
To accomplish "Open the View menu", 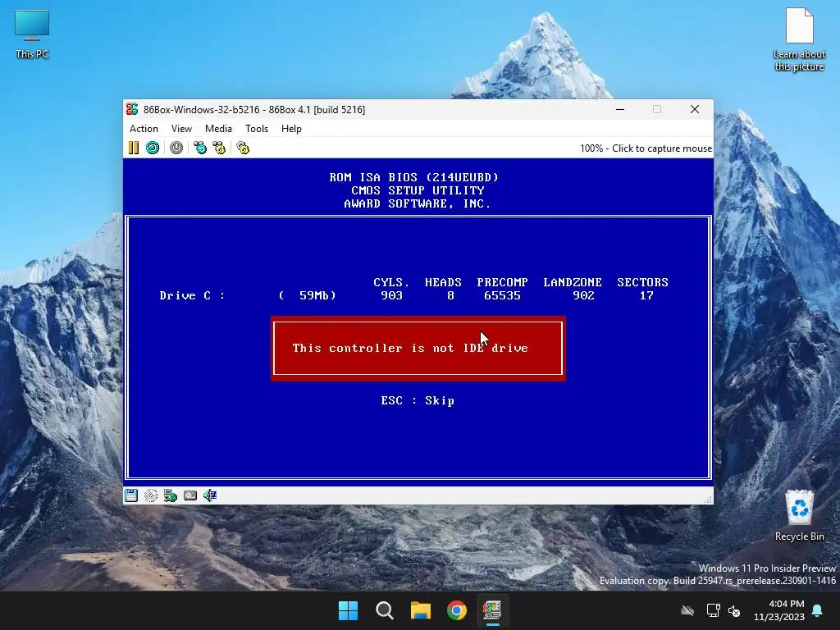I will [181, 129].
